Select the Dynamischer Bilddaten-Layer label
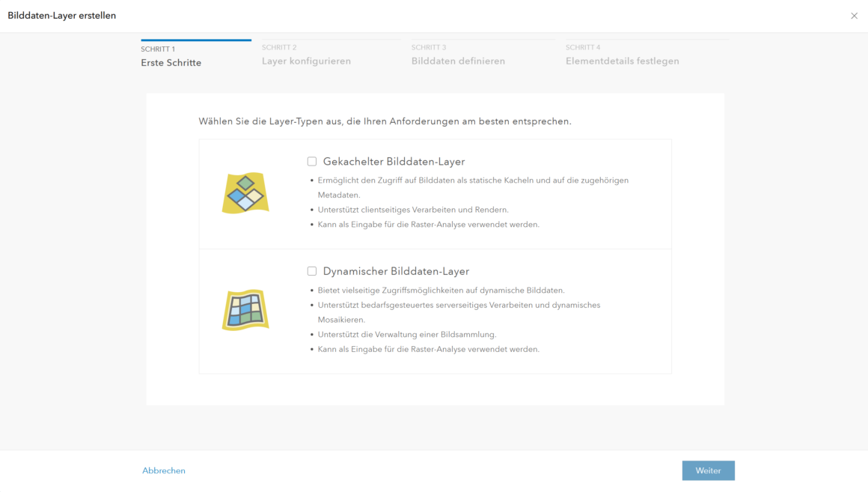The width and height of the screenshot is (868, 492). click(396, 271)
